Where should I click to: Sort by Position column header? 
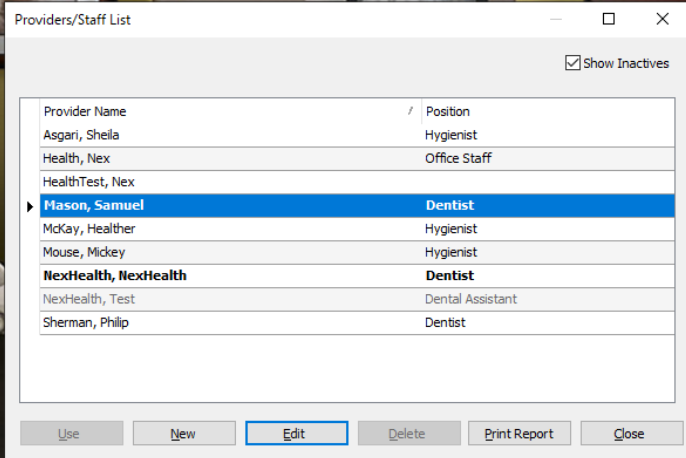548,111
